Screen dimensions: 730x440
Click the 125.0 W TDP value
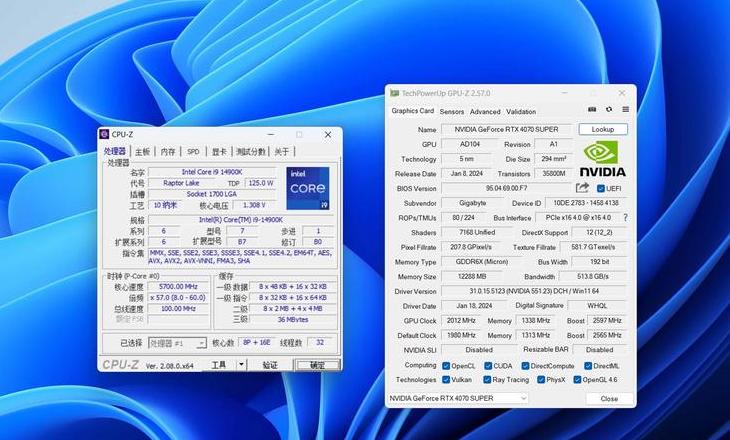click(261, 183)
